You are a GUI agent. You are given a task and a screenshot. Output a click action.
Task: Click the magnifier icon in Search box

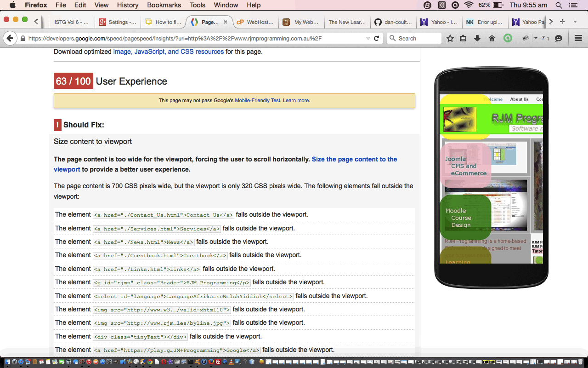tap(392, 39)
